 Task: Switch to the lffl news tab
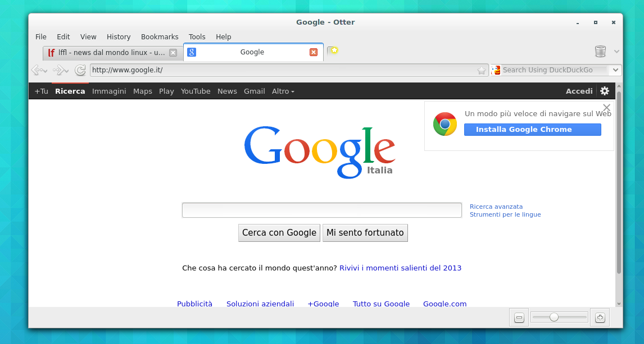[112, 53]
